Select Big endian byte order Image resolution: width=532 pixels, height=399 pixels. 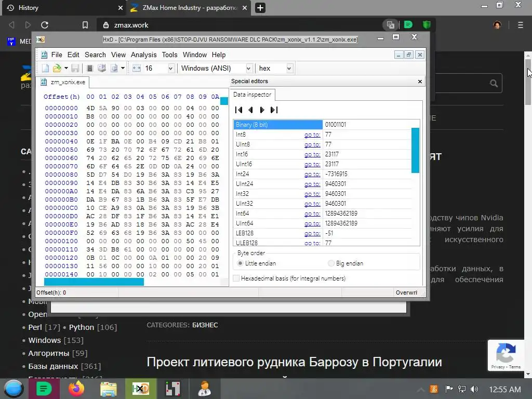coord(345,263)
